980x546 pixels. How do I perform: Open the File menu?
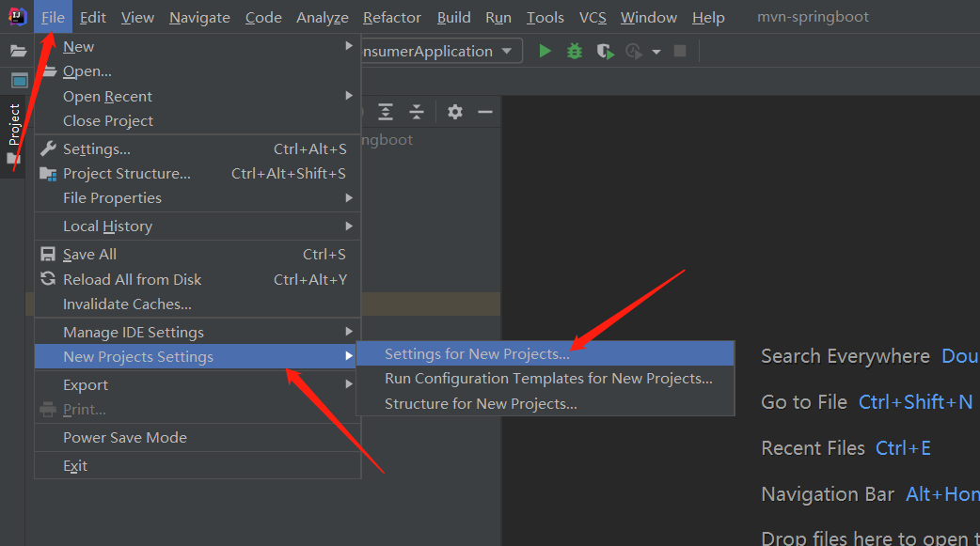(x=53, y=18)
